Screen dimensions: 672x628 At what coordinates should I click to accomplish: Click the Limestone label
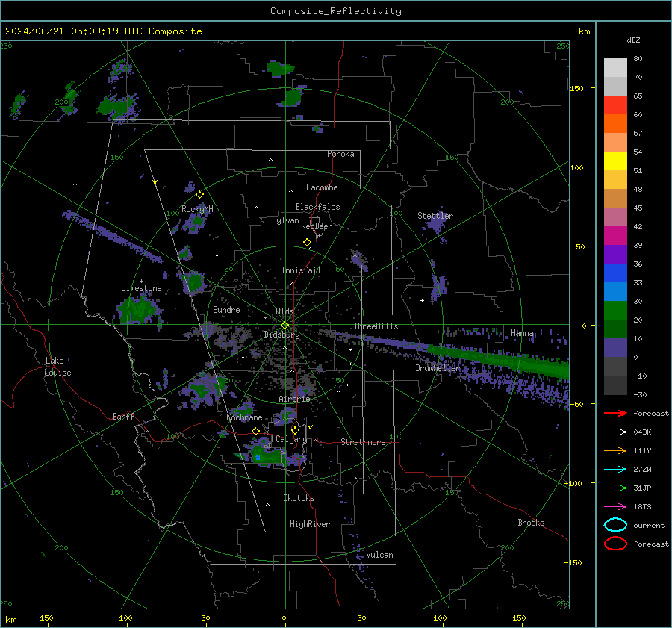[x=141, y=288]
